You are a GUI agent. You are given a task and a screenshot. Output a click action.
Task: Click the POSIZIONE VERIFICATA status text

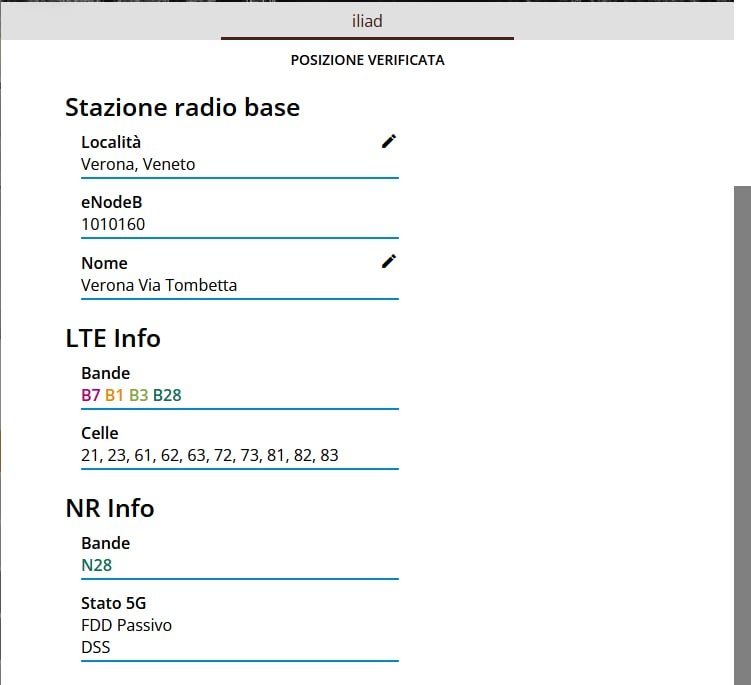[x=368, y=60]
